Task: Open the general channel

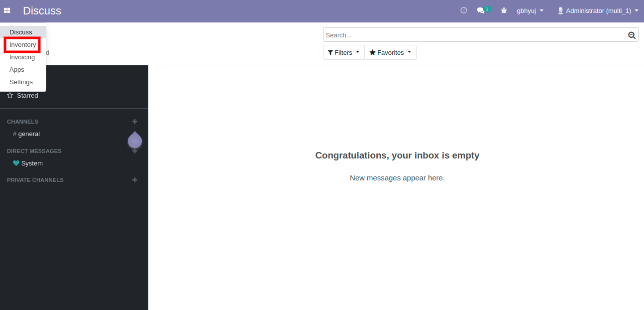Action: (29, 134)
